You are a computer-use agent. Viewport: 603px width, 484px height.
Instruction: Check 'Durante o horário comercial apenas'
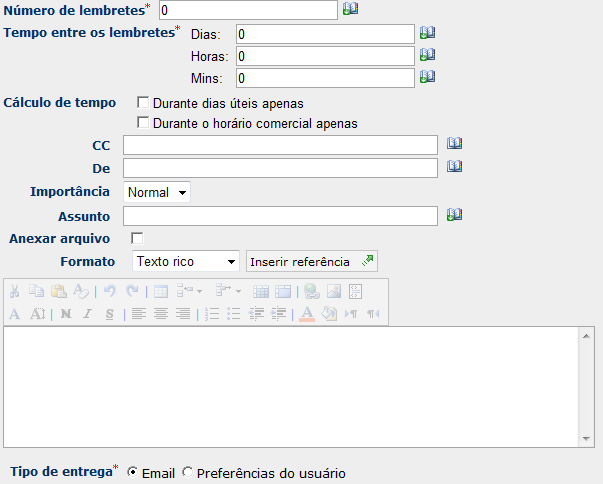pos(143,123)
